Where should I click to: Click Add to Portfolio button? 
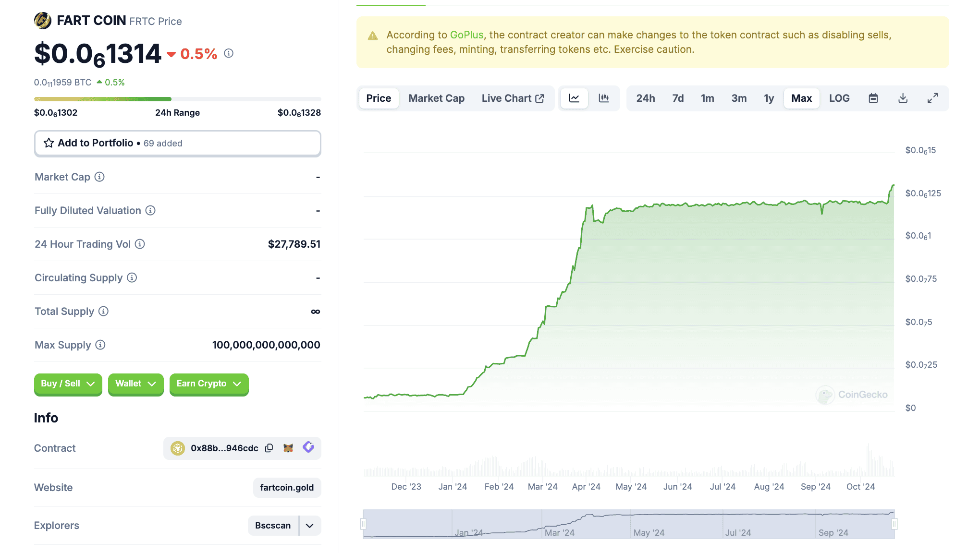[178, 143]
